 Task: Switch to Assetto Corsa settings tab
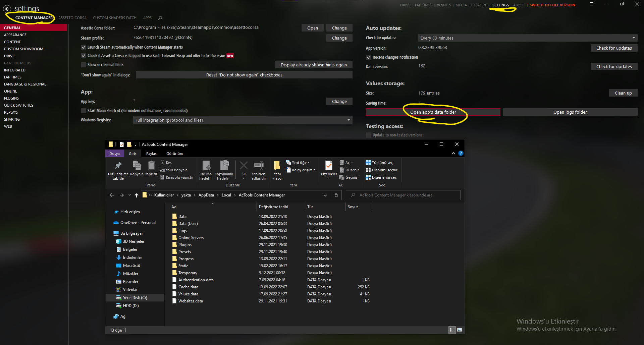[72, 18]
